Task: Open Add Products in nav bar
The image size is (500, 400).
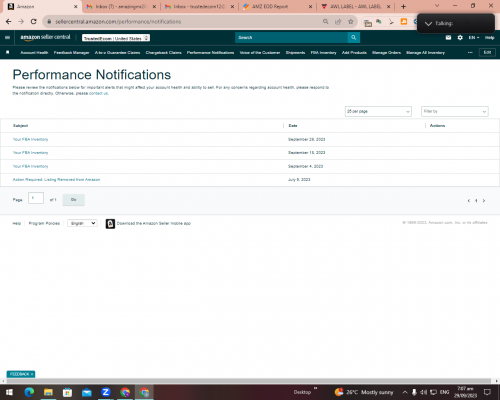Action: click(x=354, y=53)
